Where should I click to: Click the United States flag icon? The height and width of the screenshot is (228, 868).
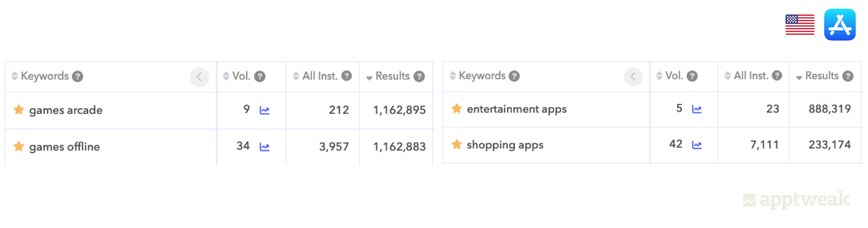[x=800, y=25]
